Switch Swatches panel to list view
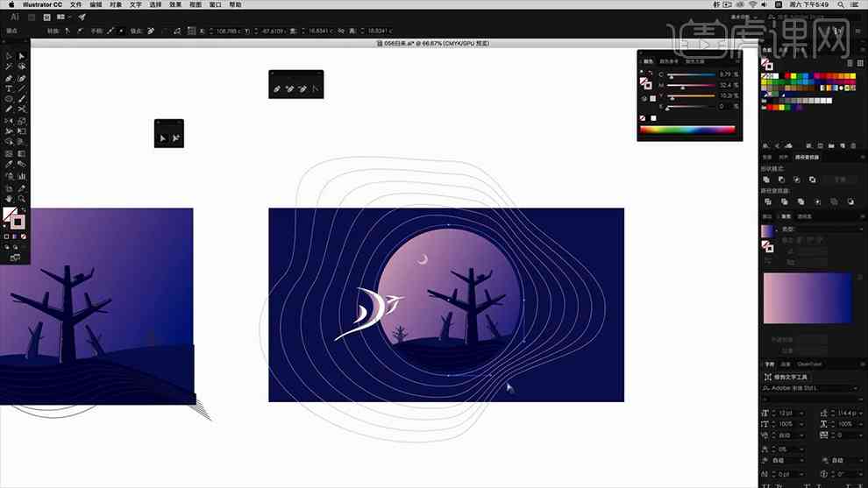This screenshot has width=868, height=488. click(x=850, y=63)
